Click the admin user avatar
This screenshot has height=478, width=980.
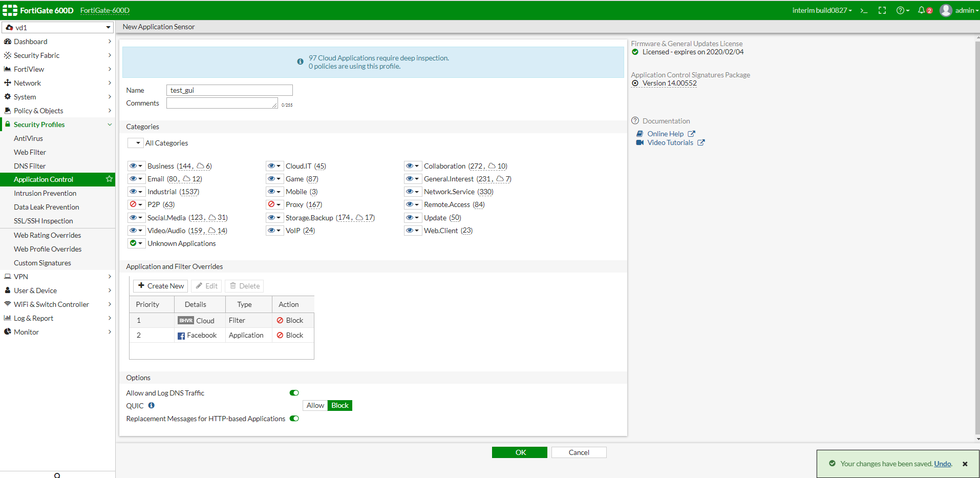[x=946, y=10]
